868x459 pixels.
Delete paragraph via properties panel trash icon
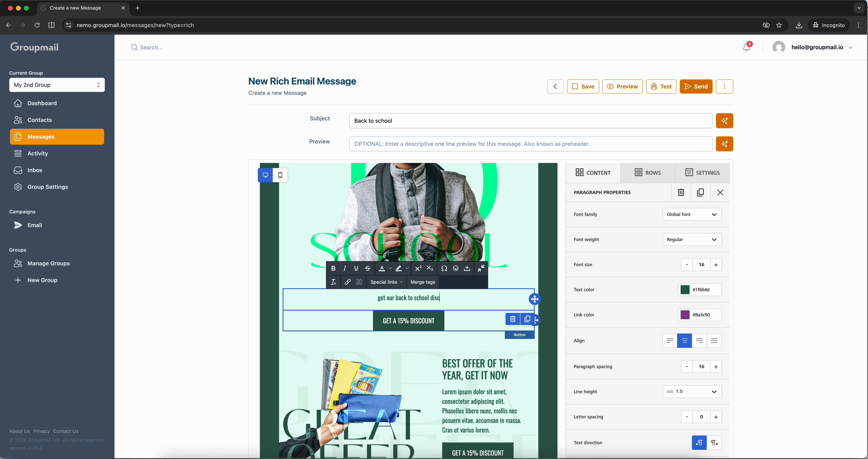681,192
